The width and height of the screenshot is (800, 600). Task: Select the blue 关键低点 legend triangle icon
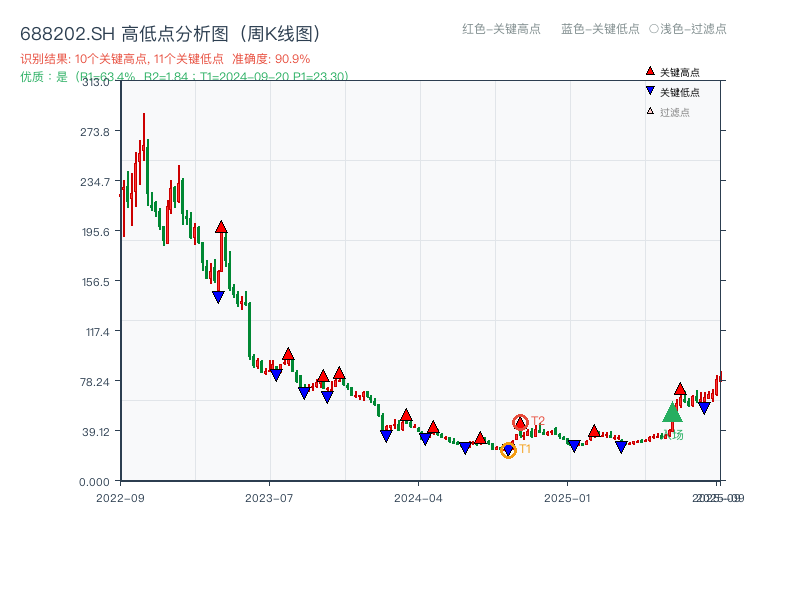pyautogui.click(x=649, y=91)
